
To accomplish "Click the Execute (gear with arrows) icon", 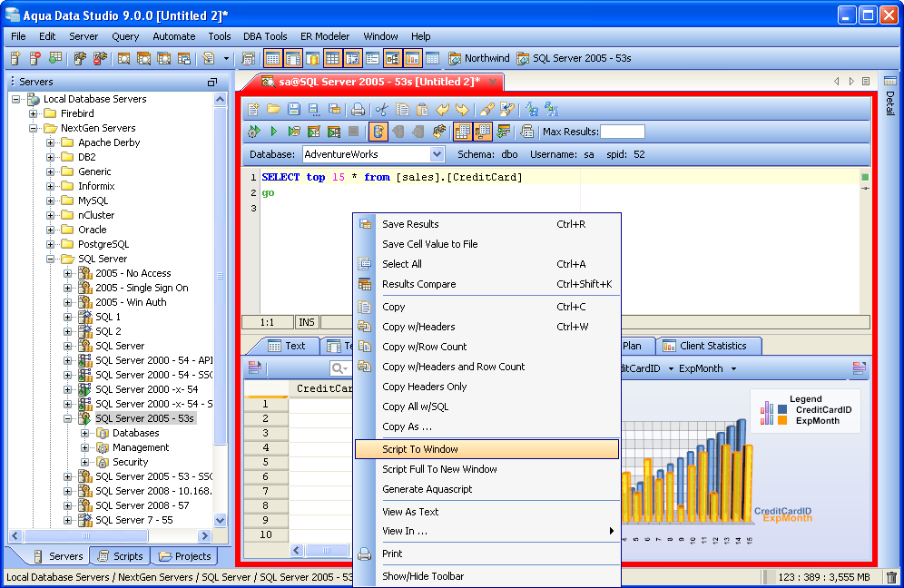I will click(x=253, y=132).
